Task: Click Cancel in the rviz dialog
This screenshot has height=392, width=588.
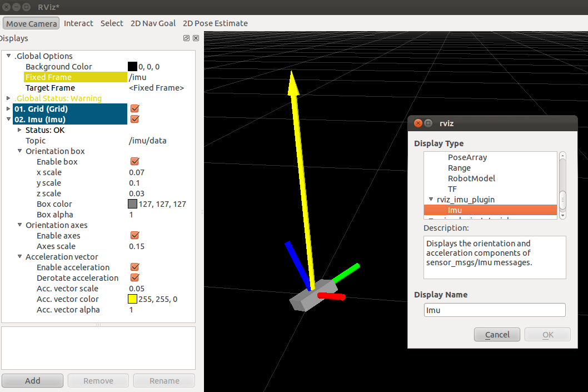Action: click(x=497, y=335)
